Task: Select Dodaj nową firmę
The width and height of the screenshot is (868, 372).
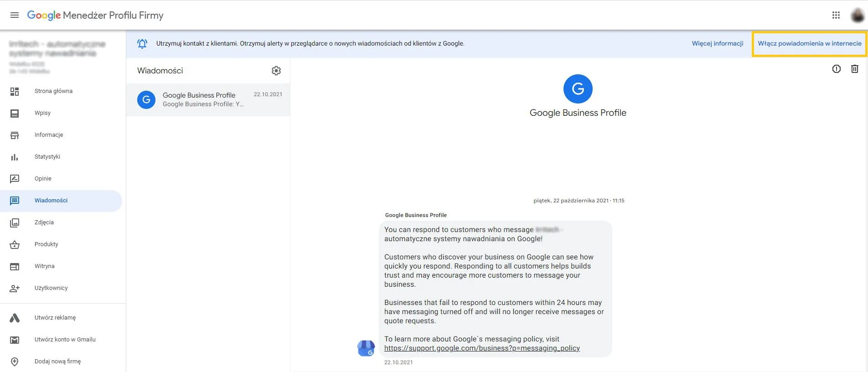Action: [x=57, y=362]
